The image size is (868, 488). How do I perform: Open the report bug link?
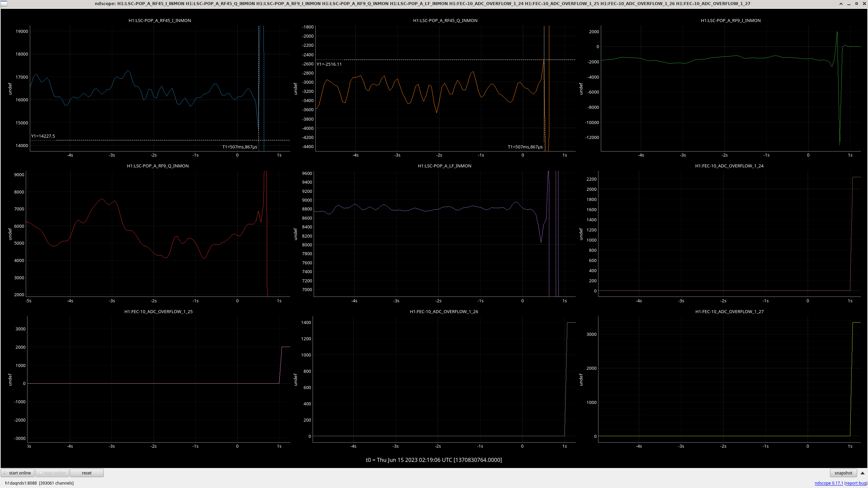point(856,483)
